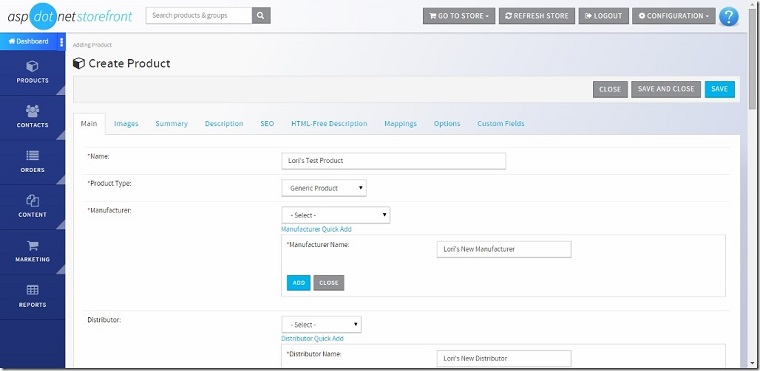Click the blue Add manufacturer button
This screenshot has height=371, width=760.
pos(299,283)
